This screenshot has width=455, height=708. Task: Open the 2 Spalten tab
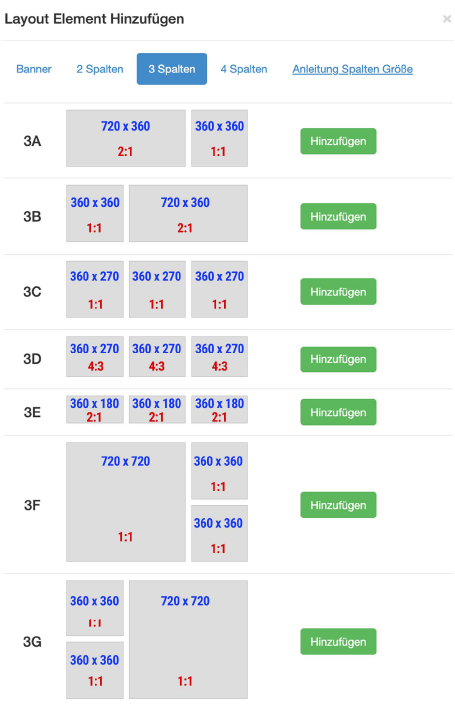coord(100,69)
